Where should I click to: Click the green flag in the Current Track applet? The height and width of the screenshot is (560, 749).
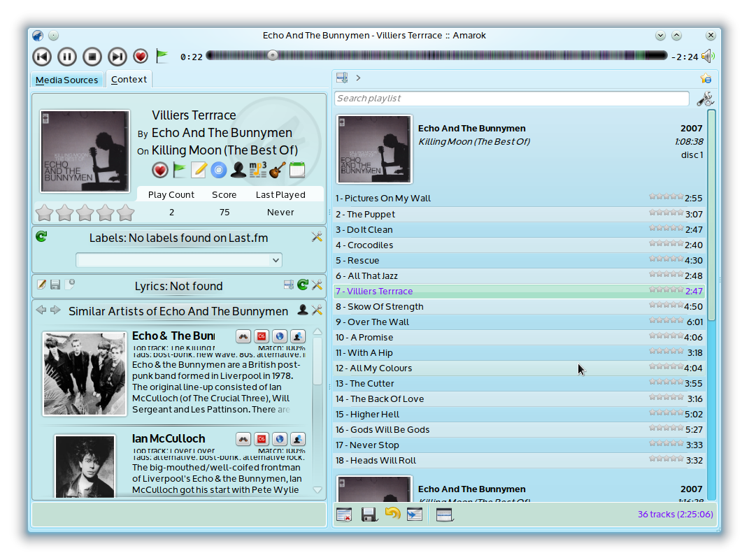coord(180,170)
